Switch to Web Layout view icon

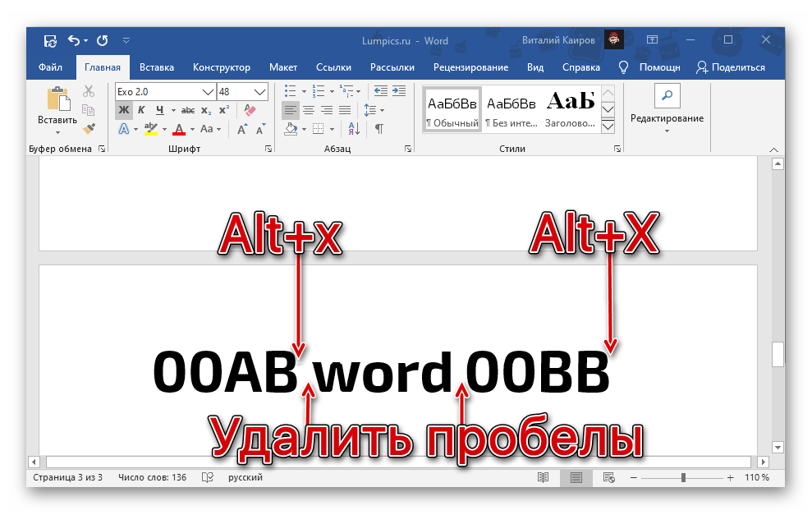(608, 477)
